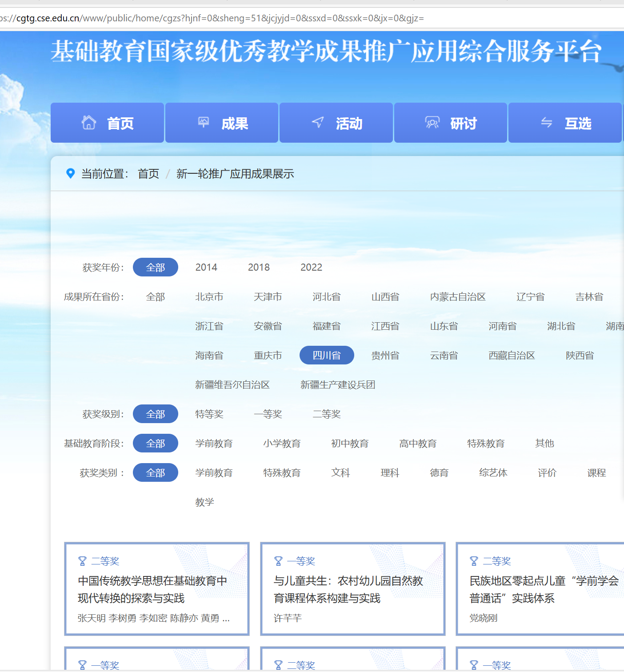Click trophy icon on 民族地区零起点儿童 card

(x=474, y=561)
